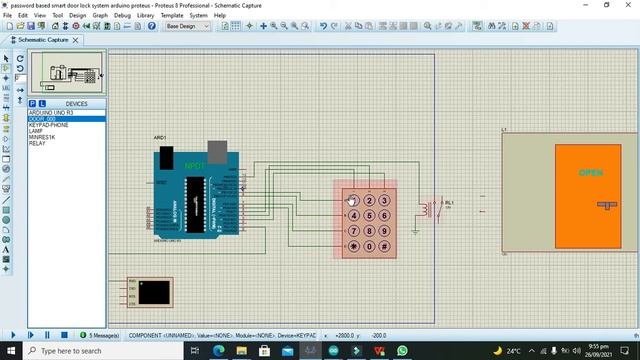Open the Debug menu
640x360 pixels.
[122, 16]
